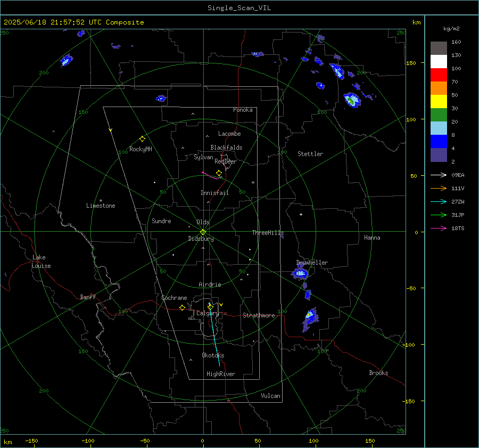Click the orange 111V arrow in legend
The width and height of the screenshot is (479, 448).
point(439,189)
